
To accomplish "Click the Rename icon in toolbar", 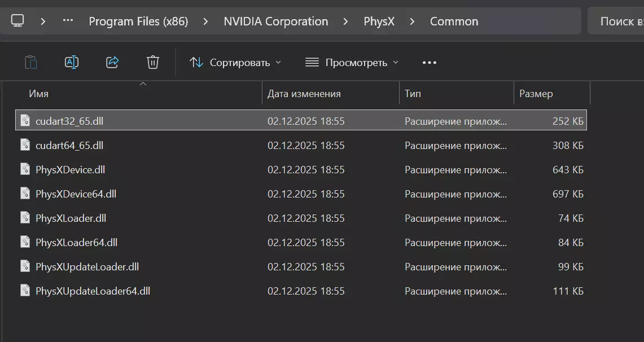I will [x=72, y=62].
